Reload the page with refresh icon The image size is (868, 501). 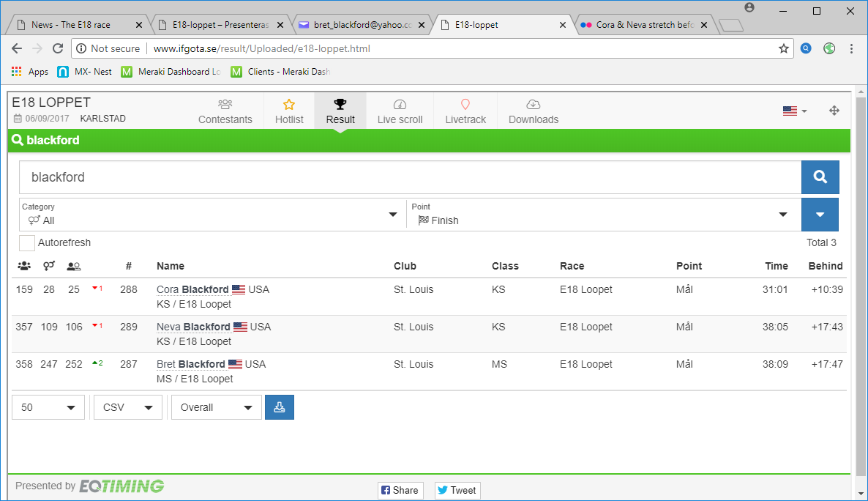[58, 48]
